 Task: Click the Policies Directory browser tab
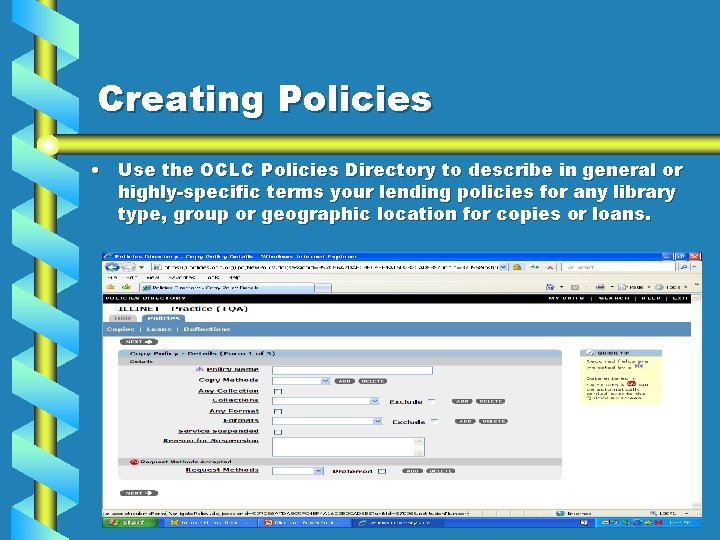227,288
